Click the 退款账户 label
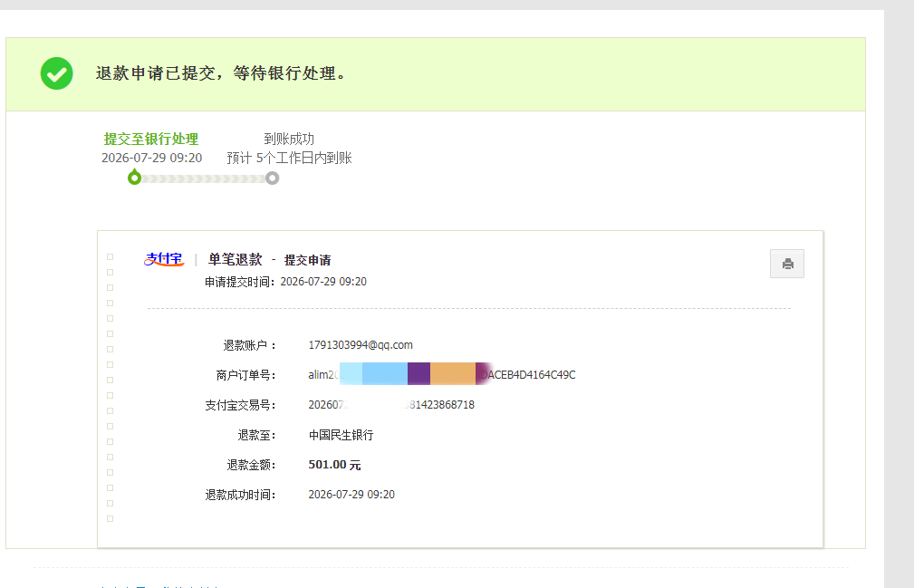914x588 pixels. pos(249,345)
